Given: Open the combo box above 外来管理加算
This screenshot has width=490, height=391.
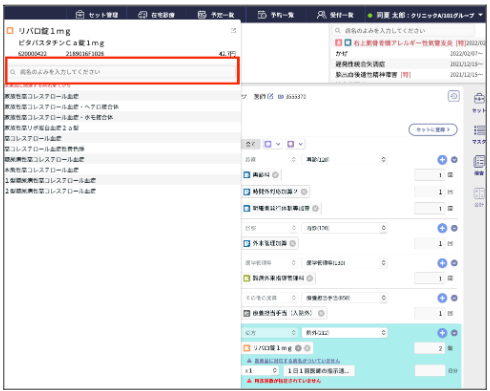Looking at the screenshot, I should tap(344, 228).
